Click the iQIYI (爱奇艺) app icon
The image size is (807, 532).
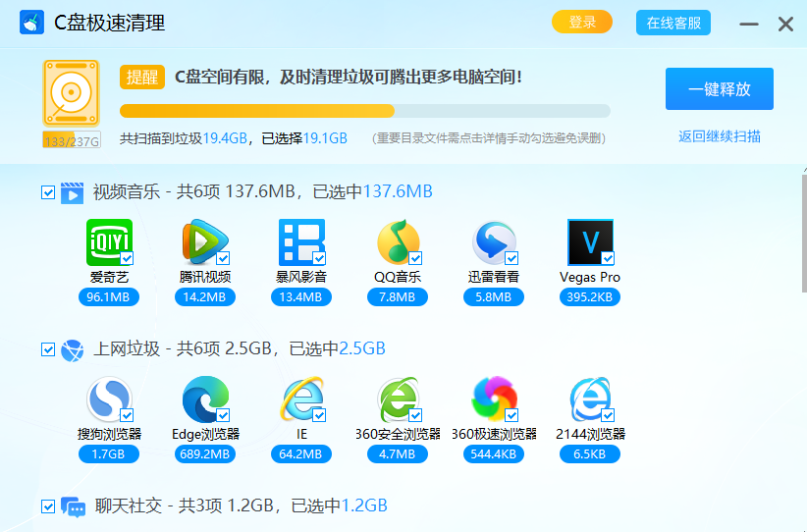[108, 242]
